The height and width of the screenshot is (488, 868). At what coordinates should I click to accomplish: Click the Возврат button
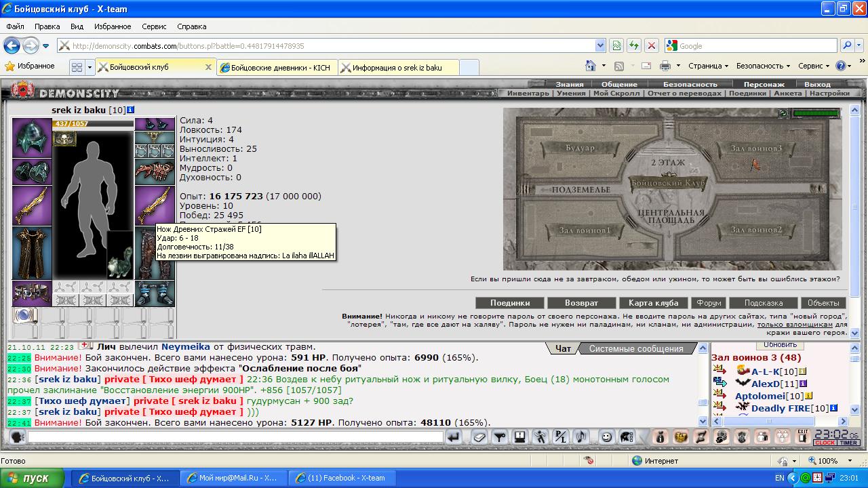tap(582, 303)
